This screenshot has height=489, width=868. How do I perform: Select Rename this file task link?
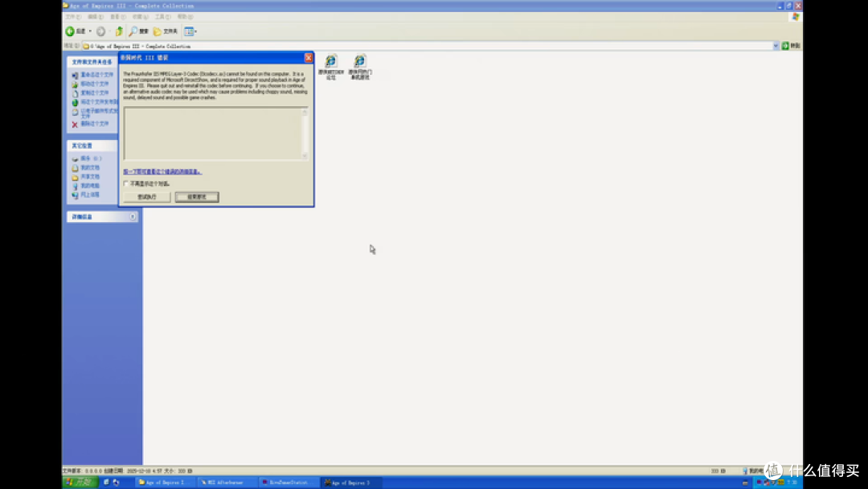[97, 75]
